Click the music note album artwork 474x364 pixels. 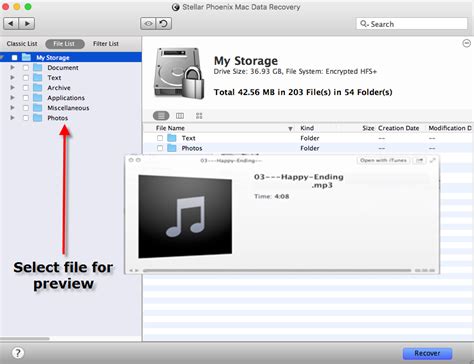point(185,217)
